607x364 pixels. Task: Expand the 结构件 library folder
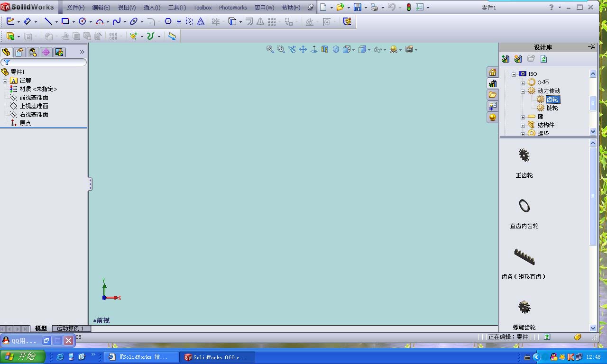pyautogui.click(x=523, y=126)
